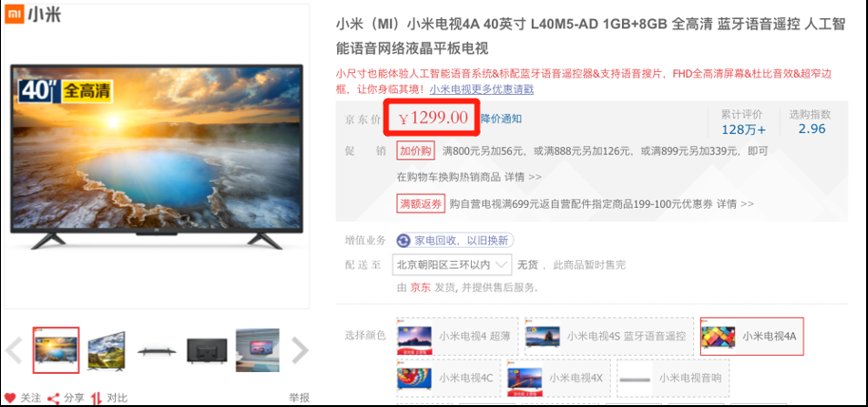868x407 pixels.
Task: Click the 降价通知 price alert link
Action: [501, 119]
